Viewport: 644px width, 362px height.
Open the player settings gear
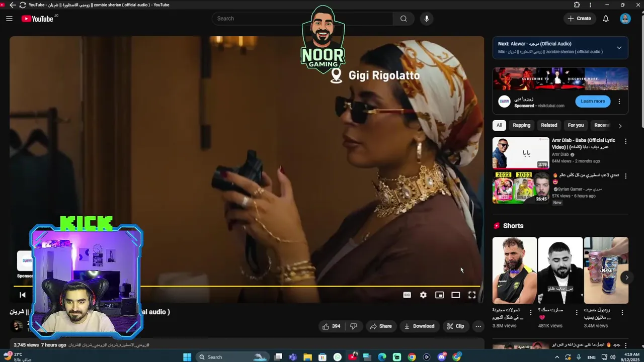coord(423,295)
